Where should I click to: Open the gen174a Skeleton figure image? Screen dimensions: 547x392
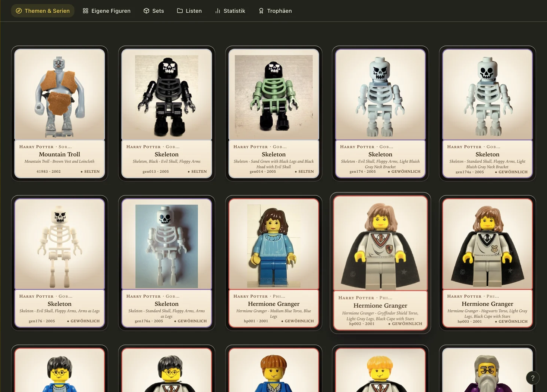(487, 94)
